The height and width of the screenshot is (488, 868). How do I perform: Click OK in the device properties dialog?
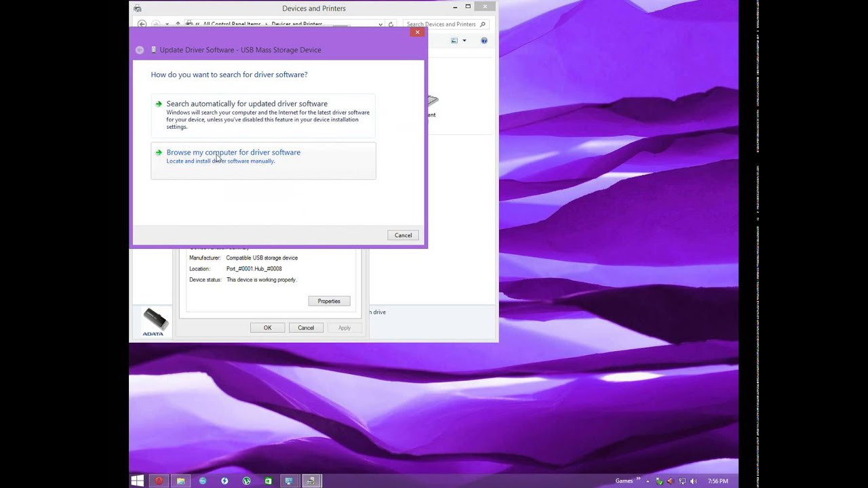tap(267, 328)
